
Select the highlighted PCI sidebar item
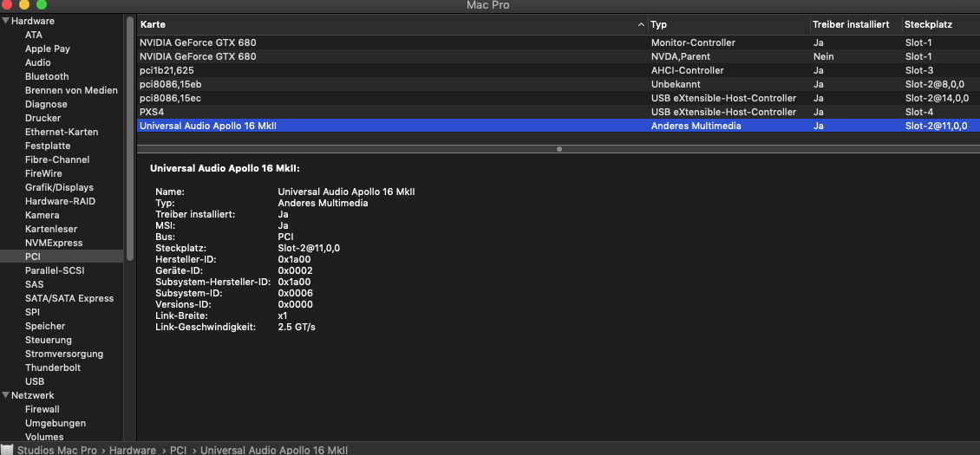pyautogui.click(x=62, y=257)
